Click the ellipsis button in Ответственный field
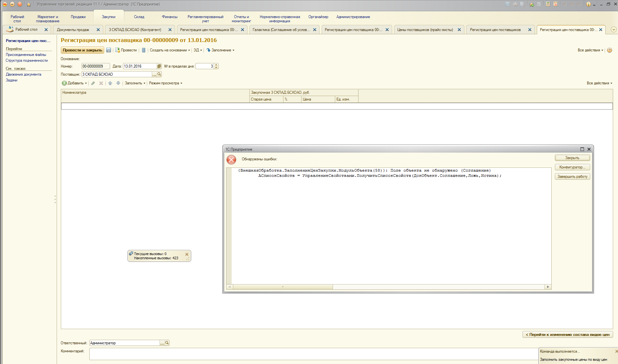 coord(162,343)
